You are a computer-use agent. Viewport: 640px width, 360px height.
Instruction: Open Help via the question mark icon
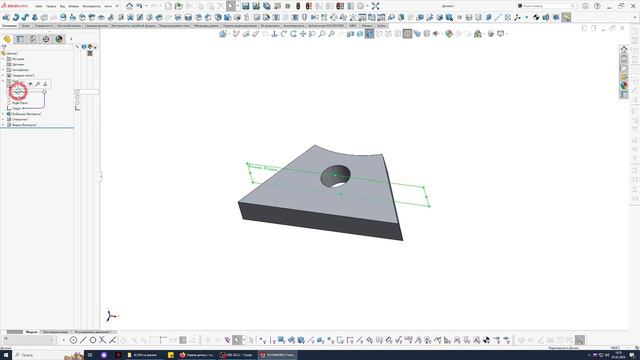[597, 6]
